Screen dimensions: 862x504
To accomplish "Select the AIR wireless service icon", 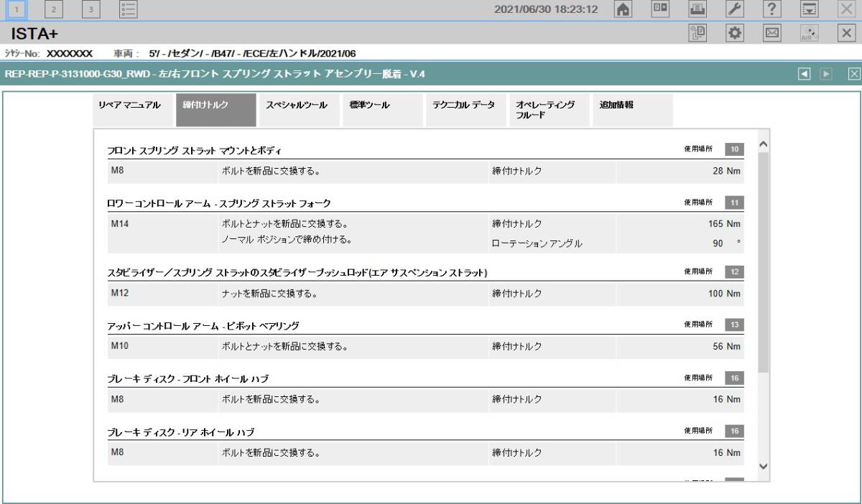I will 810,33.
